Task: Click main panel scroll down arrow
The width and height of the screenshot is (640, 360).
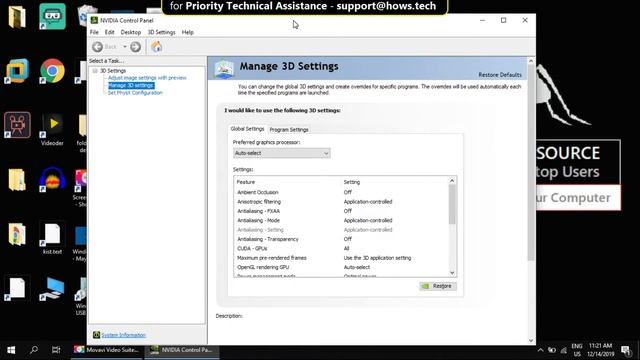Action: tap(531, 340)
